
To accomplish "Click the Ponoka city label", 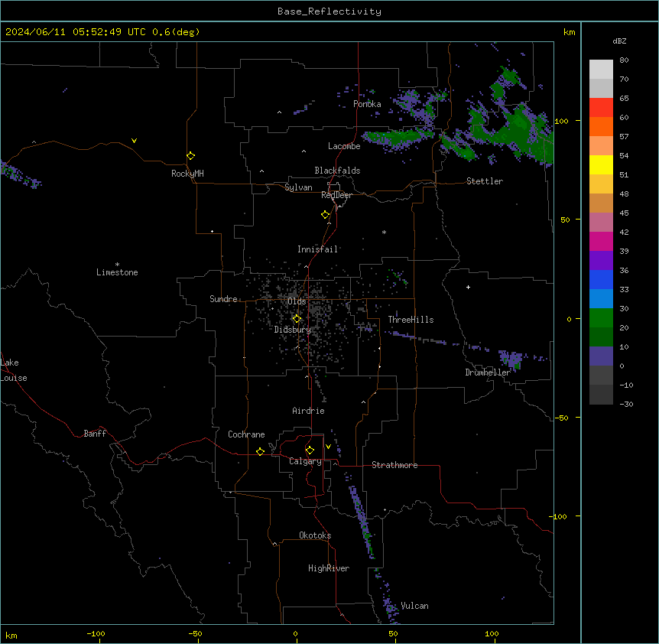I will [367, 104].
